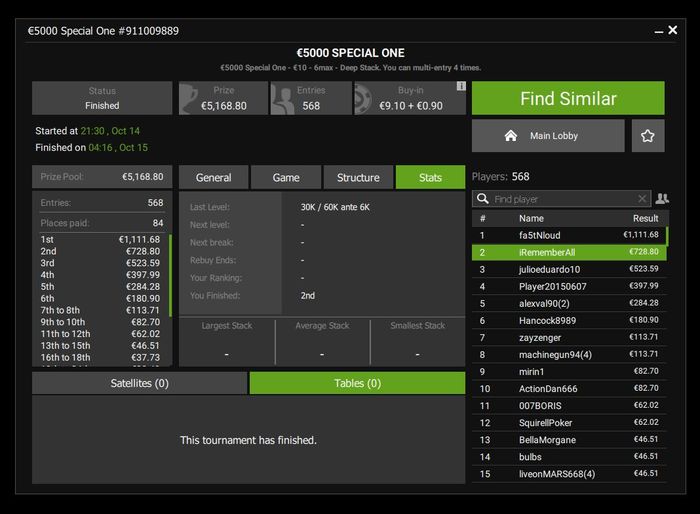Click the start time 21:30, Oct 14
Viewport: 700px width, 514px height.
[110, 131]
